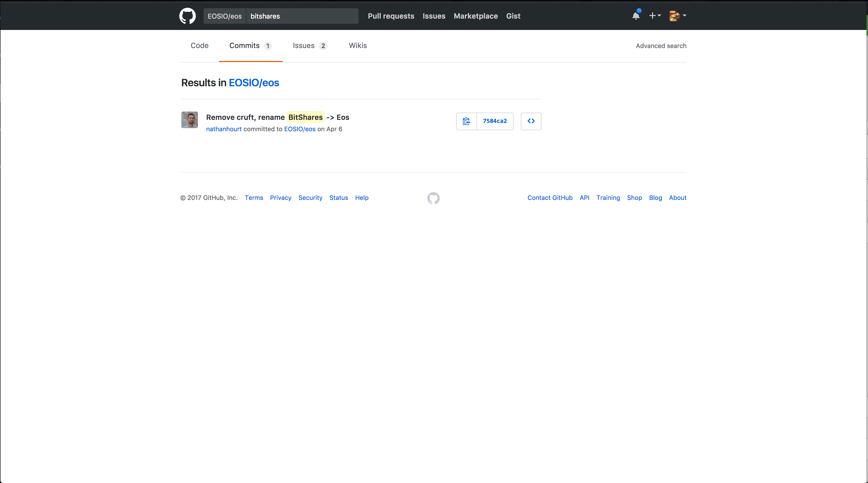The width and height of the screenshot is (868, 483).
Task: Click nathanhourt's avatar thumbnail
Action: click(x=189, y=120)
